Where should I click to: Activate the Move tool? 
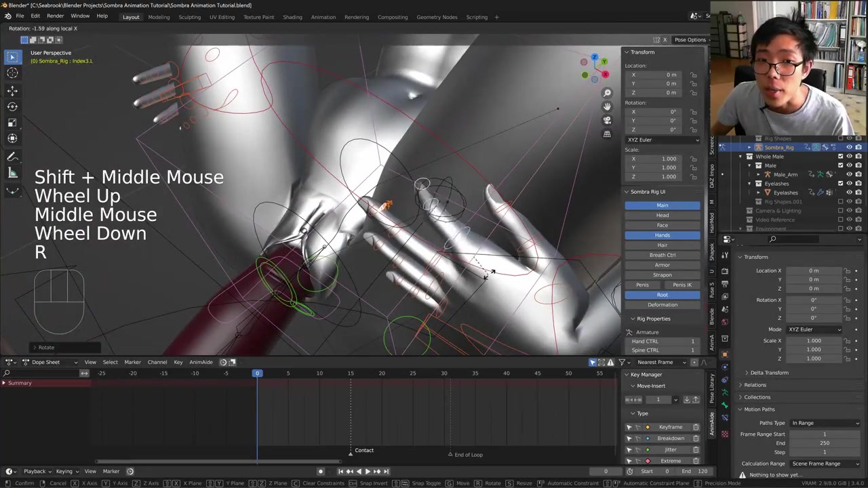(x=12, y=90)
